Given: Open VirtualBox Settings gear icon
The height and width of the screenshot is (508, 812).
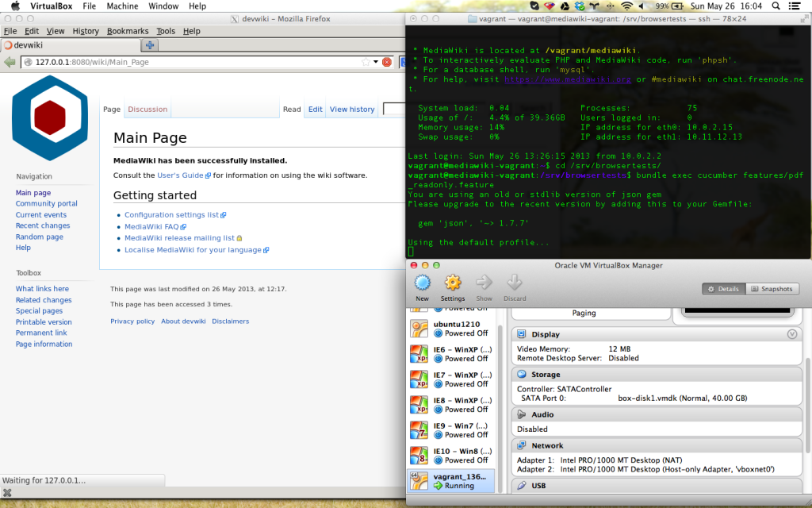Looking at the screenshot, I should (453, 283).
